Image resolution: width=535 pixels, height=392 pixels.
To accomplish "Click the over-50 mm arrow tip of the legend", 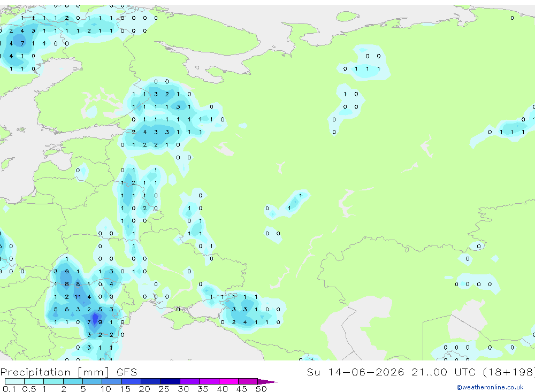I will click(x=267, y=381).
